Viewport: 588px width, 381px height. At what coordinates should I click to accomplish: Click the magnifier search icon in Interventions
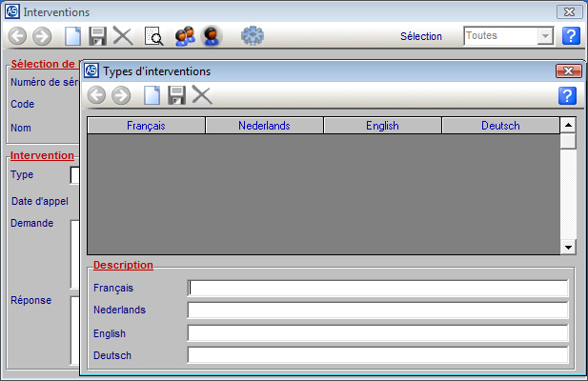[x=152, y=36]
